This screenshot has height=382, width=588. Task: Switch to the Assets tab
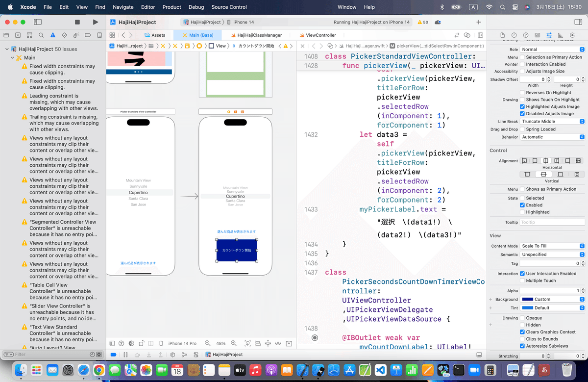pyautogui.click(x=155, y=35)
